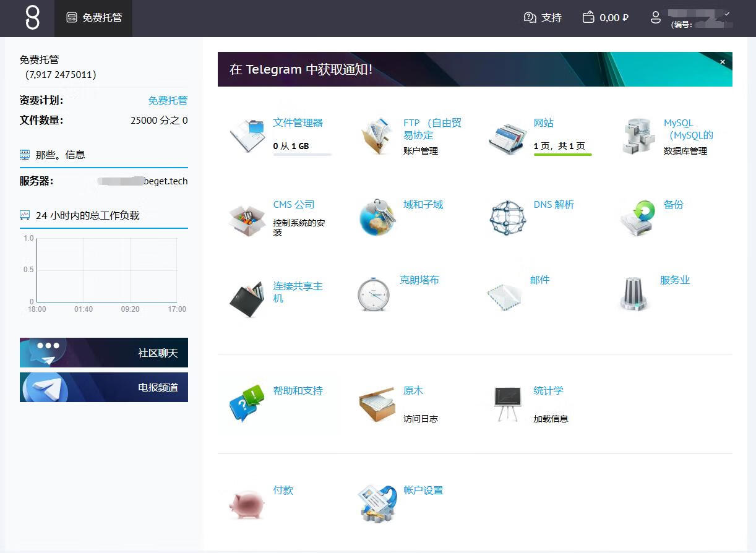Click the 网站 usage progress bar

[562, 154]
